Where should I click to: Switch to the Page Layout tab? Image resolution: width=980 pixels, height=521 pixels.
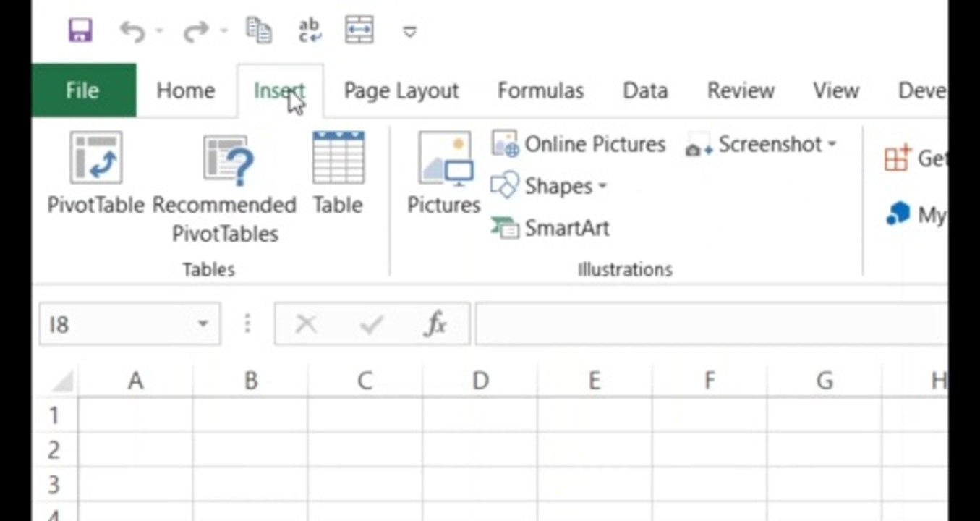point(401,90)
